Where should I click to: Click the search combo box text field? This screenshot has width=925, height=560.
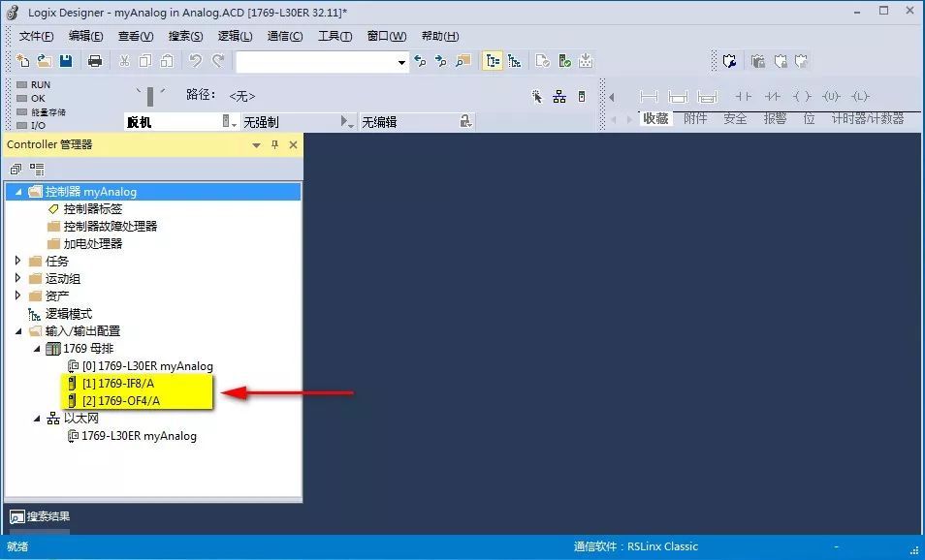315,62
